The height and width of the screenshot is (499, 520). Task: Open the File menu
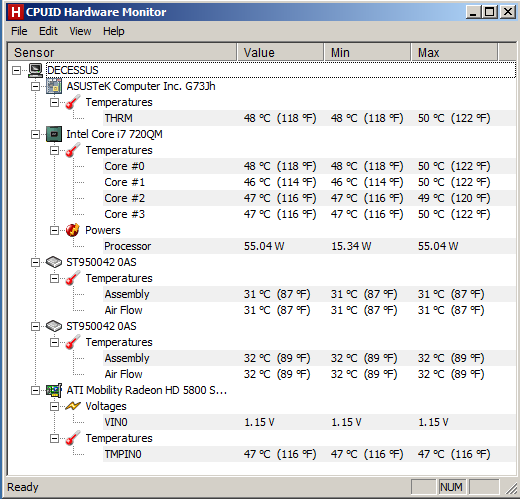[19, 31]
